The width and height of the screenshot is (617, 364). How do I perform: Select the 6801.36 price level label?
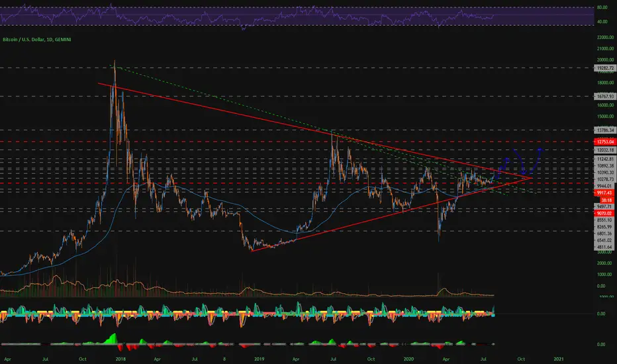click(605, 234)
